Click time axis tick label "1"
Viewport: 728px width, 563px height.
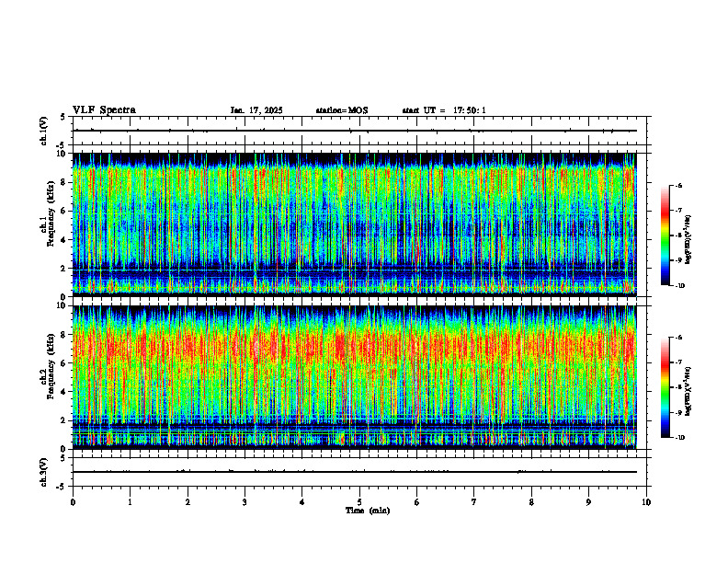[130, 502]
